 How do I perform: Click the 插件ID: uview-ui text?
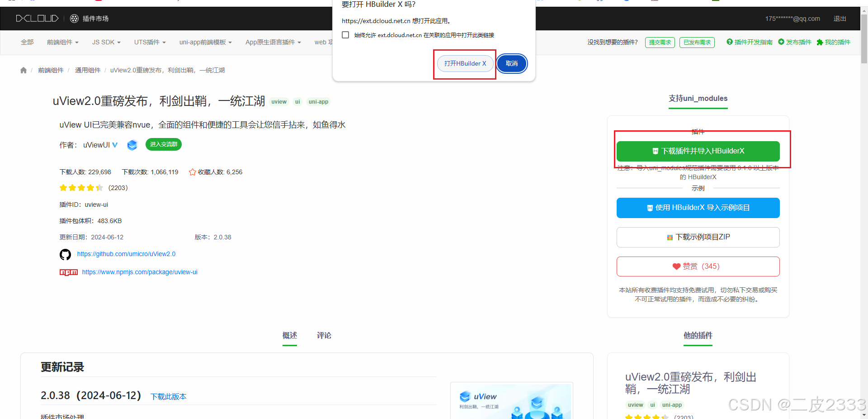click(84, 205)
